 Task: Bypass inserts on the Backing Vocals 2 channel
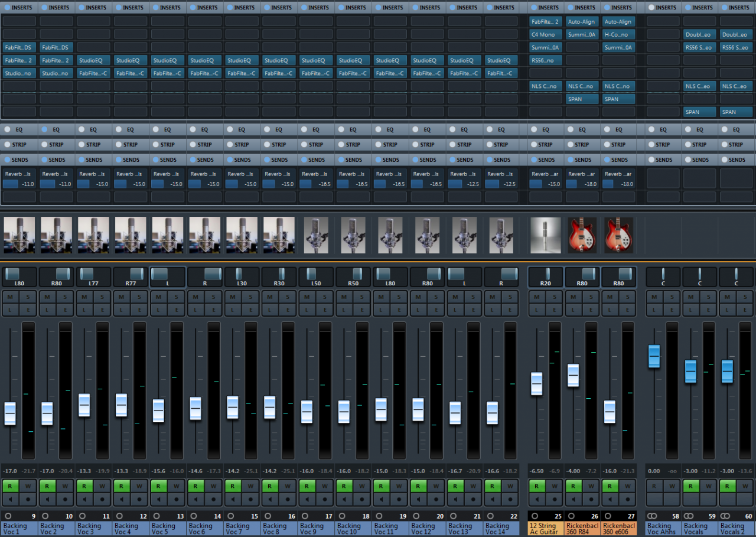click(725, 8)
